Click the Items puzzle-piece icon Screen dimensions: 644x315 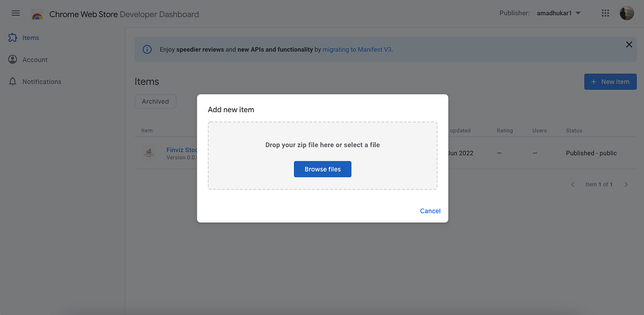click(x=13, y=38)
